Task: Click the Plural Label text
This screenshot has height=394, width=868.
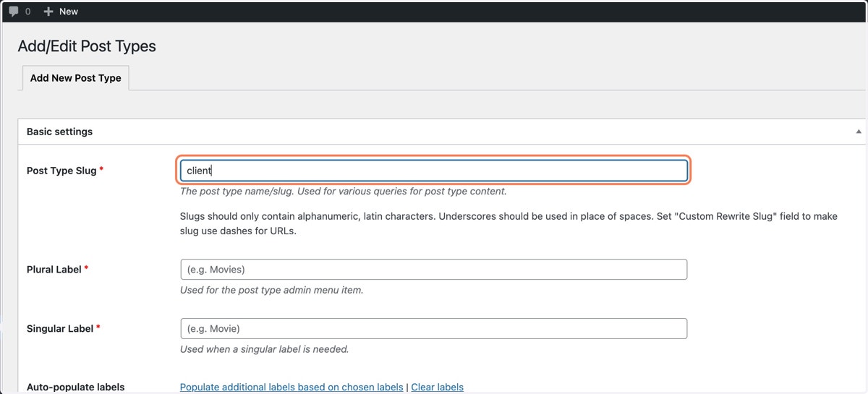Action: pos(54,269)
